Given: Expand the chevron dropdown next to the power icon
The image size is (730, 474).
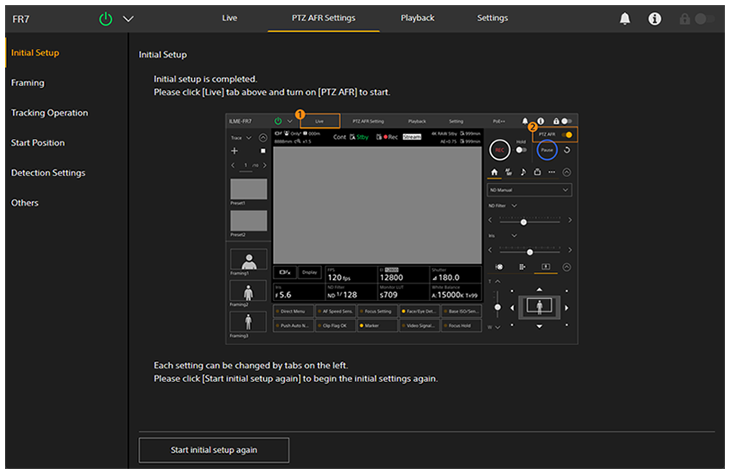Looking at the screenshot, I should (128, 19).
